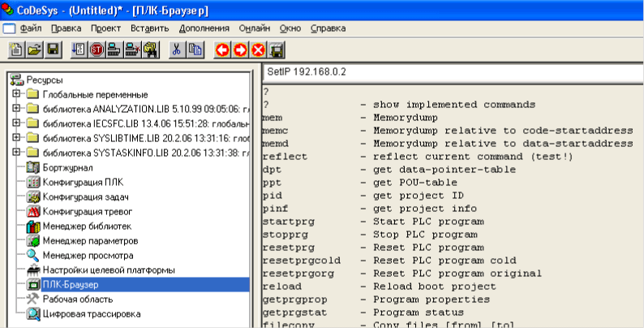The image size is (644, 328).
Task: Click the save history list icon
Action: point(277,50)
